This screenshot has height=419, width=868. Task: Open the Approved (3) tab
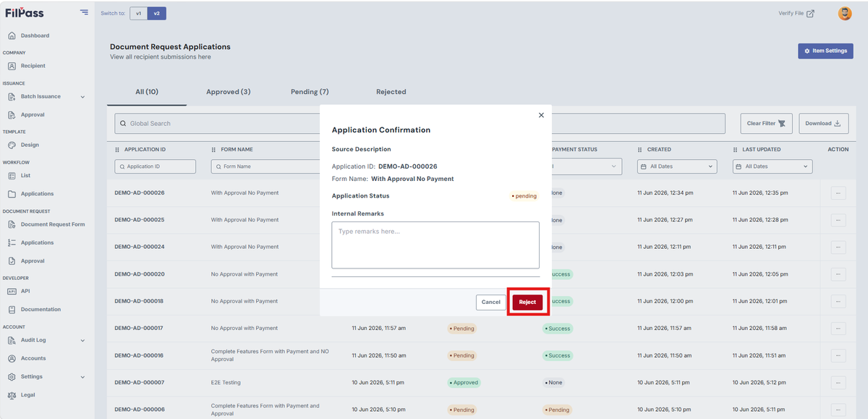[229, 92]
